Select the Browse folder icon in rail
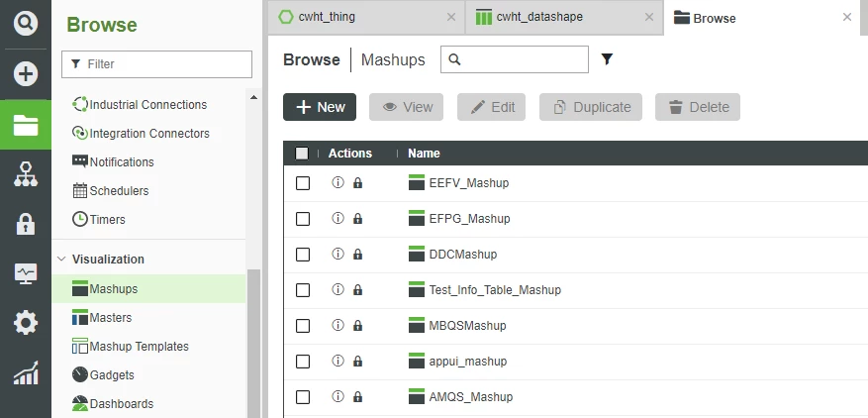The width and height of the screenshot is (868, 418). click(26, 125)
